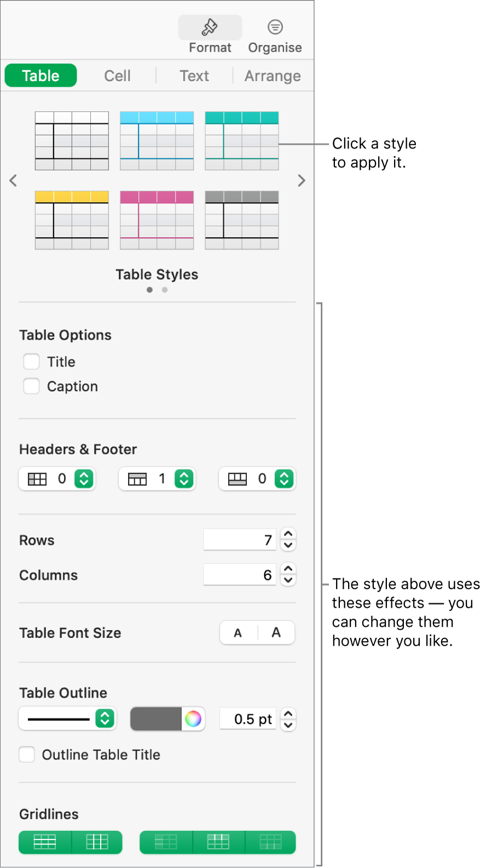Enable the Title checkbox
486x868 pixels.
32,361
